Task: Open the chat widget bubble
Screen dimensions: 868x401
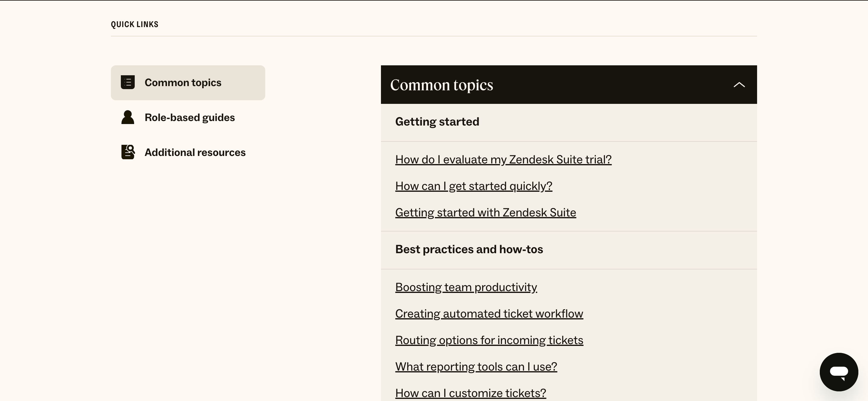Action: [x=839, y=372]
